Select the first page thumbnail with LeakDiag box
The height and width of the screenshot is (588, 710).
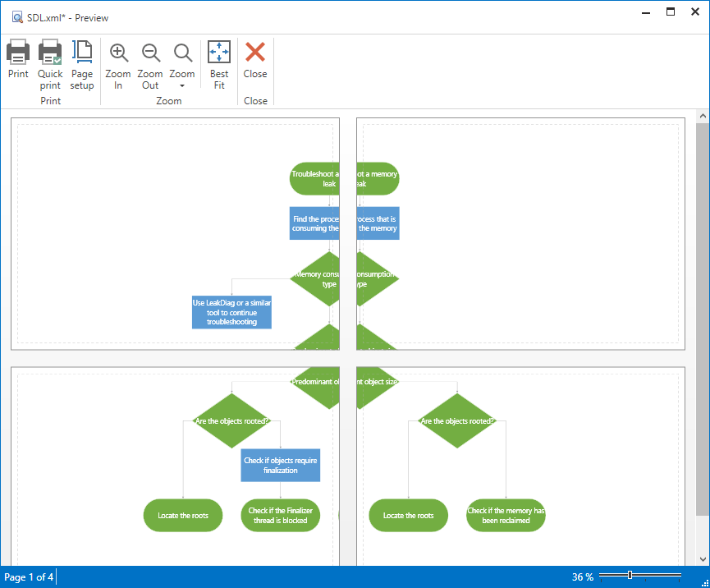point(175,234)
